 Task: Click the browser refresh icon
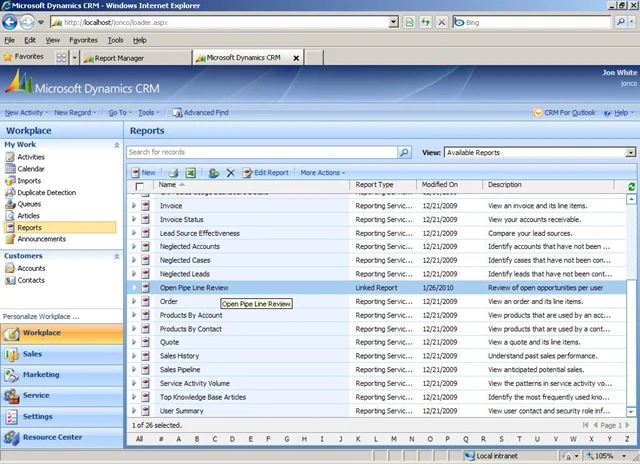(x=425, y=22)
